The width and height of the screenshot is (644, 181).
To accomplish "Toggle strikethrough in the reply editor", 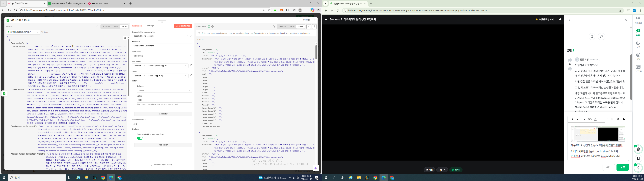I will click(584, 119).
